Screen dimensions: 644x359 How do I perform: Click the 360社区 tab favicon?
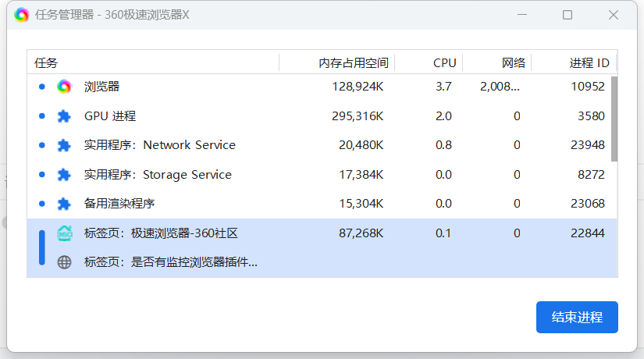(64, 233)
